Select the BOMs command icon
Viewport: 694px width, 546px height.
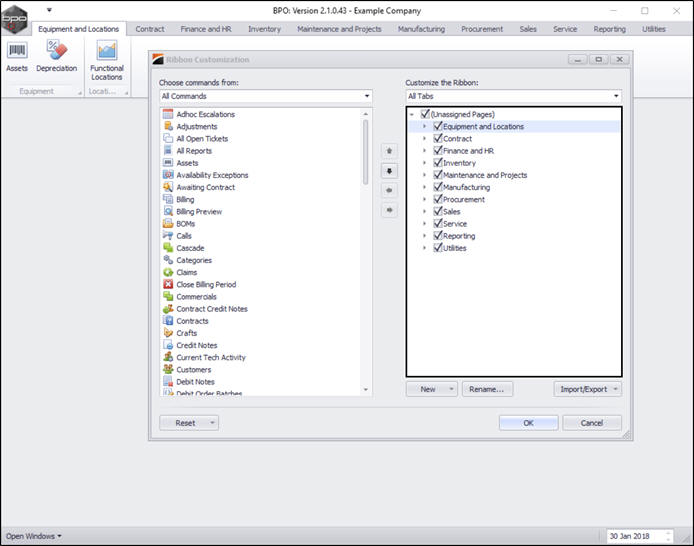tap(168, 223)
